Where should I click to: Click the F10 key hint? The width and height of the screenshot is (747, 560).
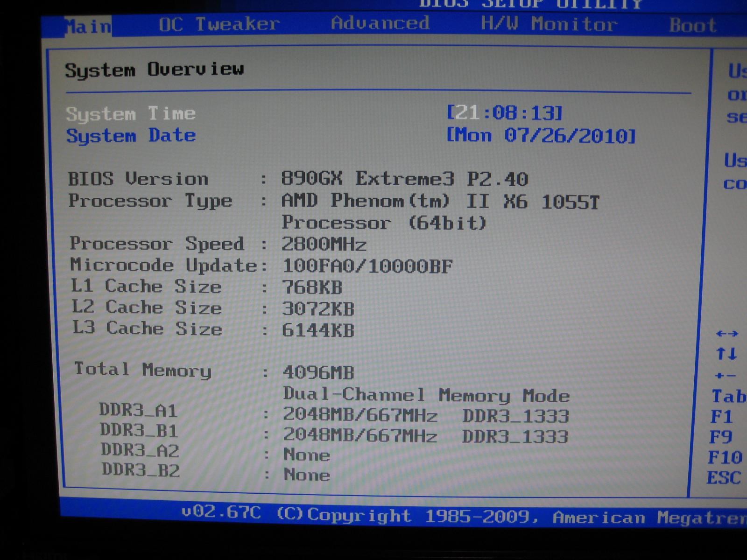click(725, 457)
